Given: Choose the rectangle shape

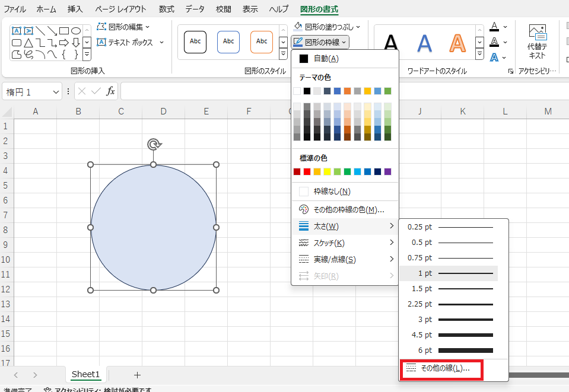Looking at the screenshot, I should tap(64, 31).
